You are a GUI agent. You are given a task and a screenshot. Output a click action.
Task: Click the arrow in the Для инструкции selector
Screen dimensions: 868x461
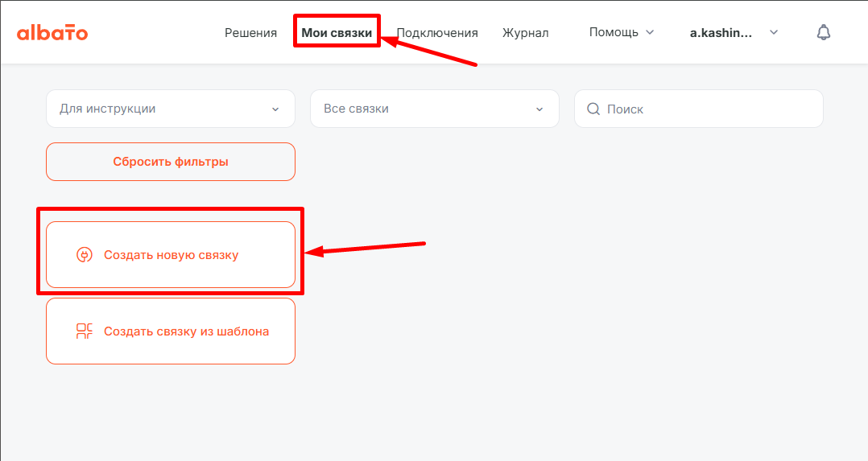[275, 109]
